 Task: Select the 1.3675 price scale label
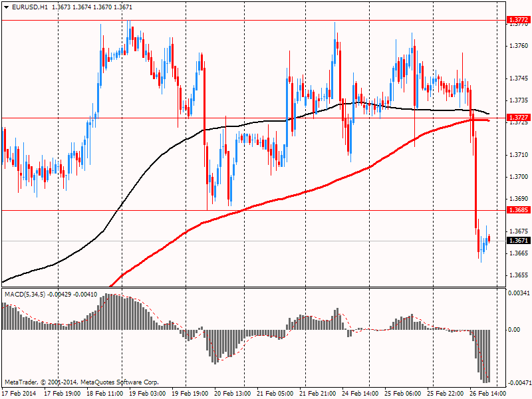[x=519, y=231]
